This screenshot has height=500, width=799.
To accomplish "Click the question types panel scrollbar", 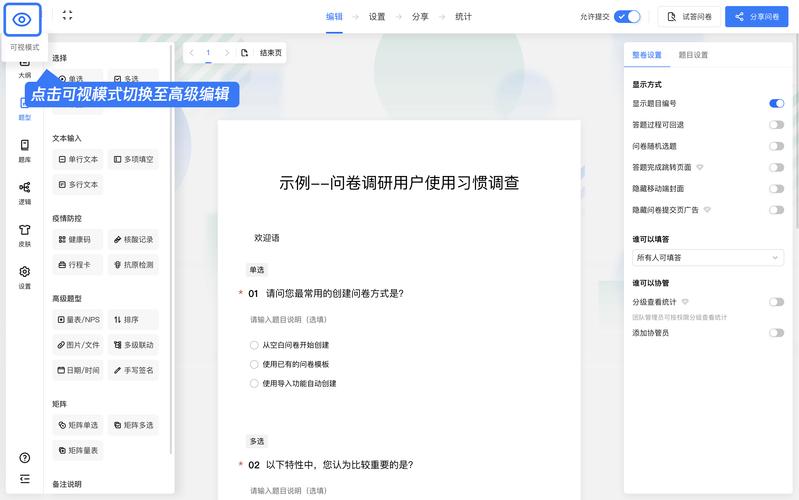I will pyautogui.click(x=171, y=250).
